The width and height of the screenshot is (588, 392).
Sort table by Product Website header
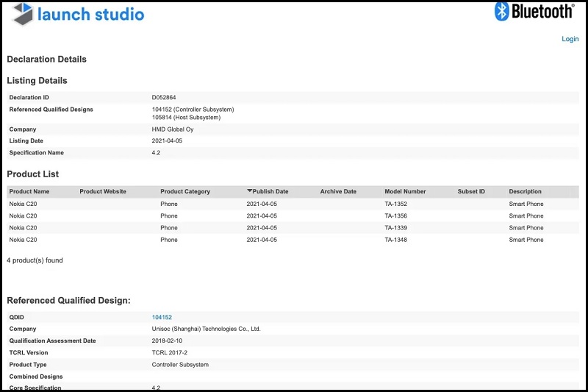[103, 191]
